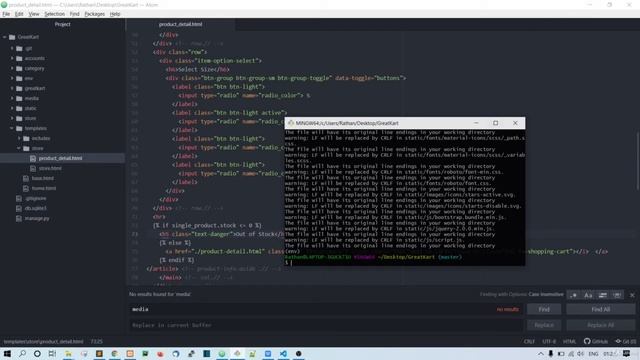The width and height of the screenshot is (640, 360).
Task: Open store.html in the tree
Action: [x=50, y=168]
